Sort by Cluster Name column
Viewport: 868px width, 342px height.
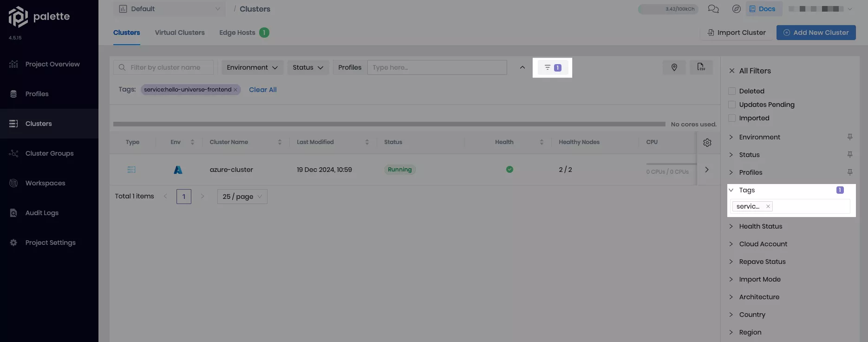(x=280, y=142)
